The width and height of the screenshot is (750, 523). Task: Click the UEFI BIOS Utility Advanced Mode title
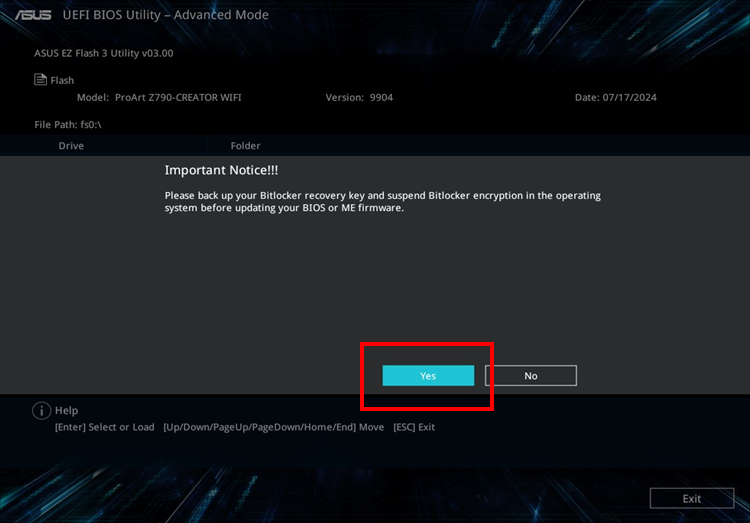coord(165,15)
